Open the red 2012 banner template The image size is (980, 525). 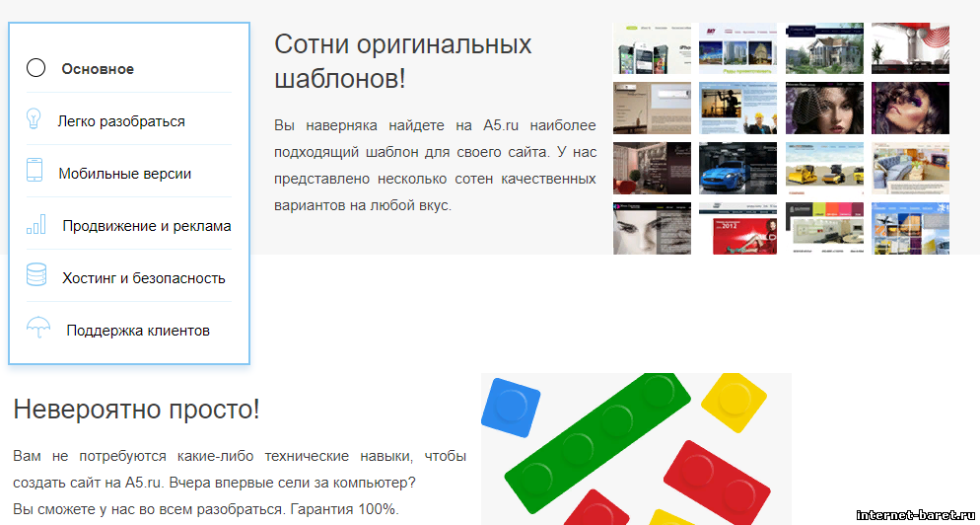[737, 228]
